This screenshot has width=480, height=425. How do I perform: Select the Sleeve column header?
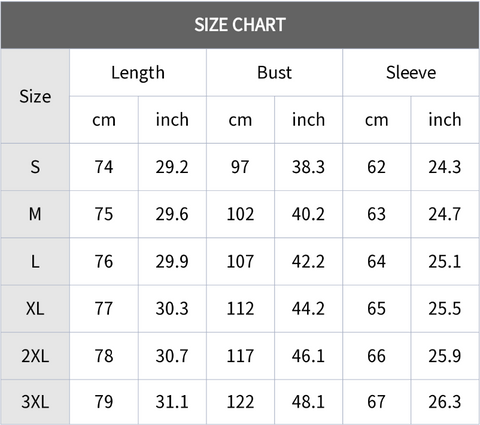[x=411, y=73]
